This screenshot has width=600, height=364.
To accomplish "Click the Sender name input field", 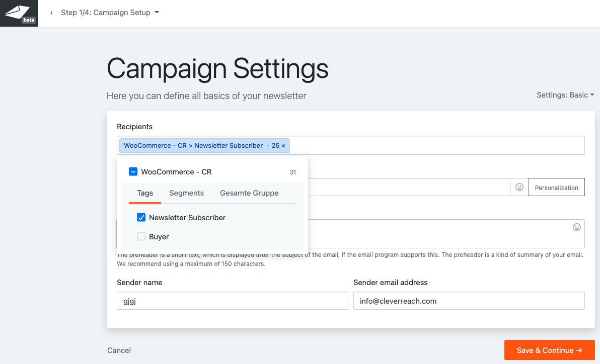I will click(232, 301).
